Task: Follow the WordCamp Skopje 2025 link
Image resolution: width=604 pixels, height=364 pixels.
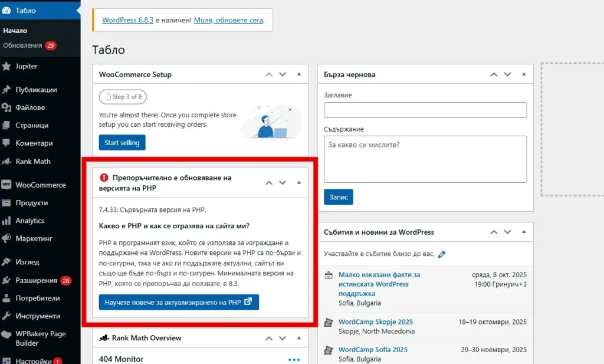Action: 376,322
